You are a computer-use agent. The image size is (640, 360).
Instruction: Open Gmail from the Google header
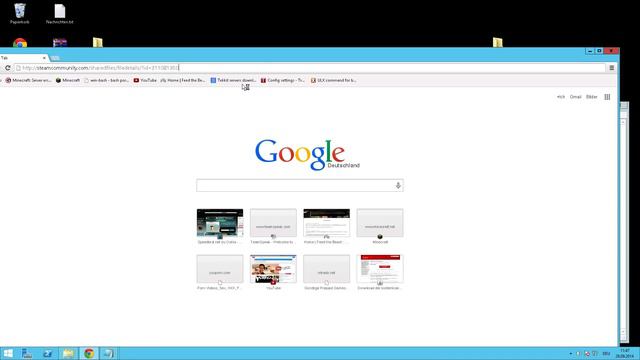point(576,97)
